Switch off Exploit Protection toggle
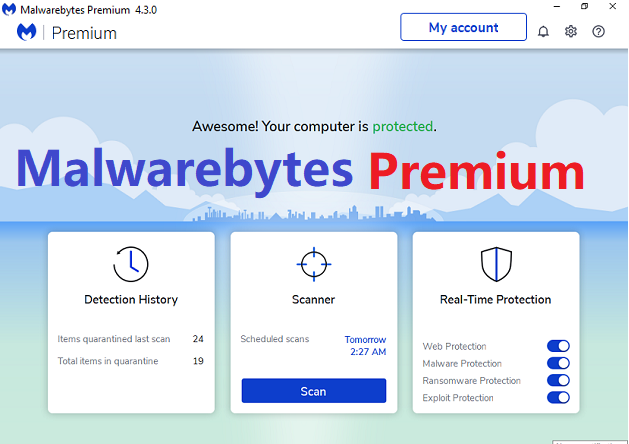 (x=558, y=397)
